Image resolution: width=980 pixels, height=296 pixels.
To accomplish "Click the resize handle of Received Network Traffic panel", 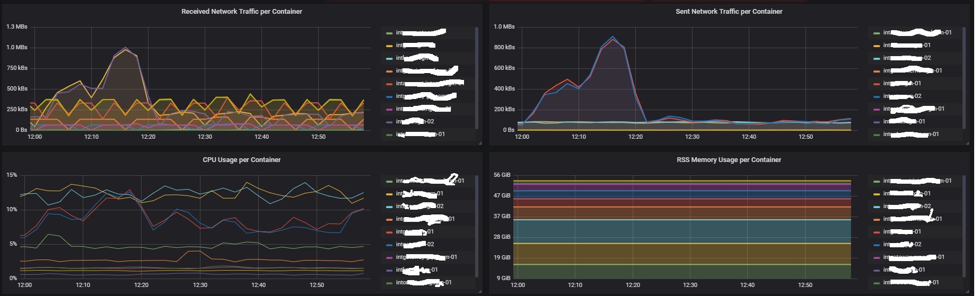I will pos(480,143).
